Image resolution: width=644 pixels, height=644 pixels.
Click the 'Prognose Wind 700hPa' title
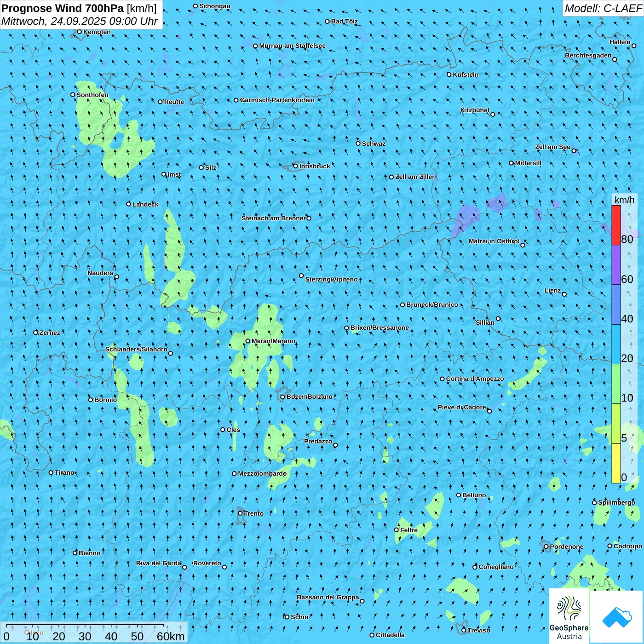[63, 8]
